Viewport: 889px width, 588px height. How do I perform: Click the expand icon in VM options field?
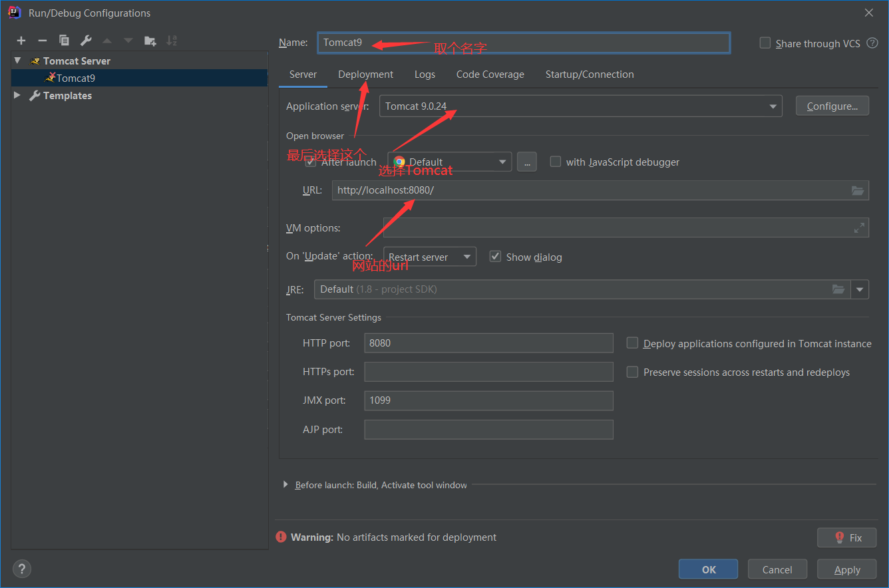(859, 228)
